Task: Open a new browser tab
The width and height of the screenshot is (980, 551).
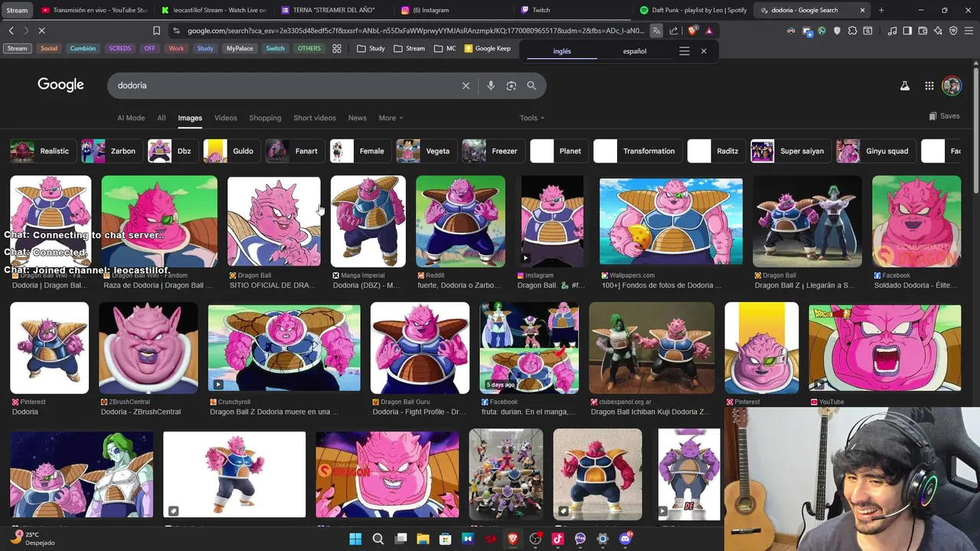Action: click(881, 10)
